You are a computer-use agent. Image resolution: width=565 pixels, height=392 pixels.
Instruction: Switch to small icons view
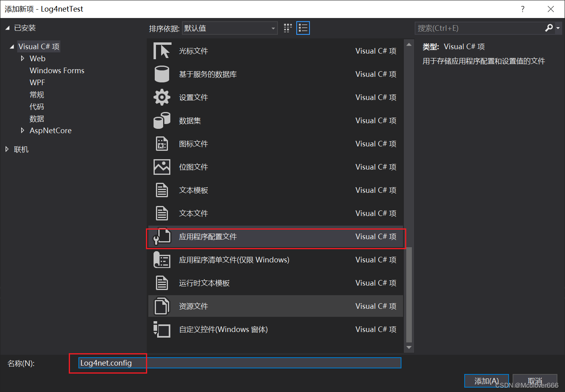[x=288, y=28]
